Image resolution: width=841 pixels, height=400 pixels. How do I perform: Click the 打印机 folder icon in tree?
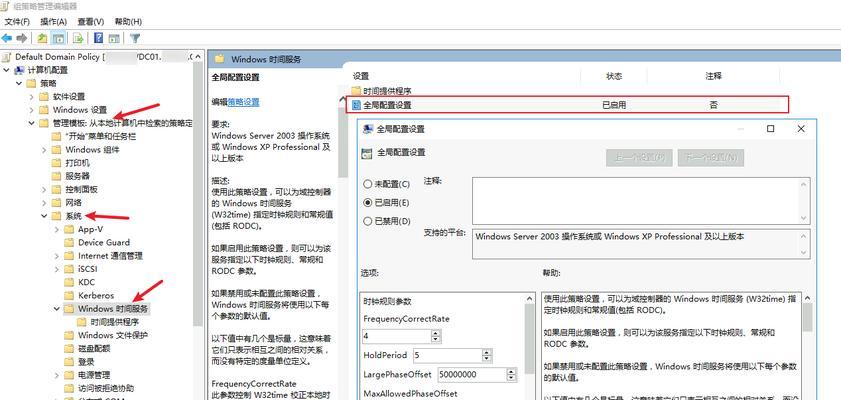click(56, 162)
